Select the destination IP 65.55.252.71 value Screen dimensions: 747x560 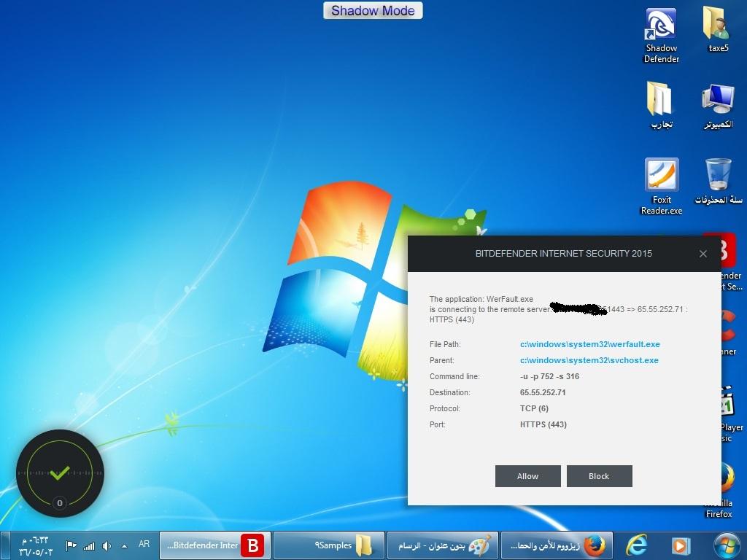[x=543, y=392]
